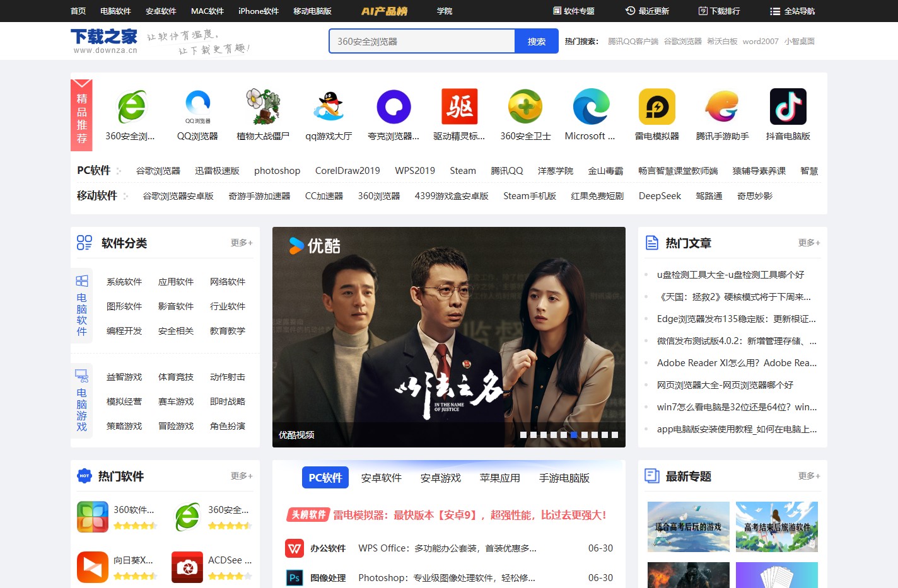Open 全站导航 list icon
This screenshot has height=588, width=898.
coord(775,11)
